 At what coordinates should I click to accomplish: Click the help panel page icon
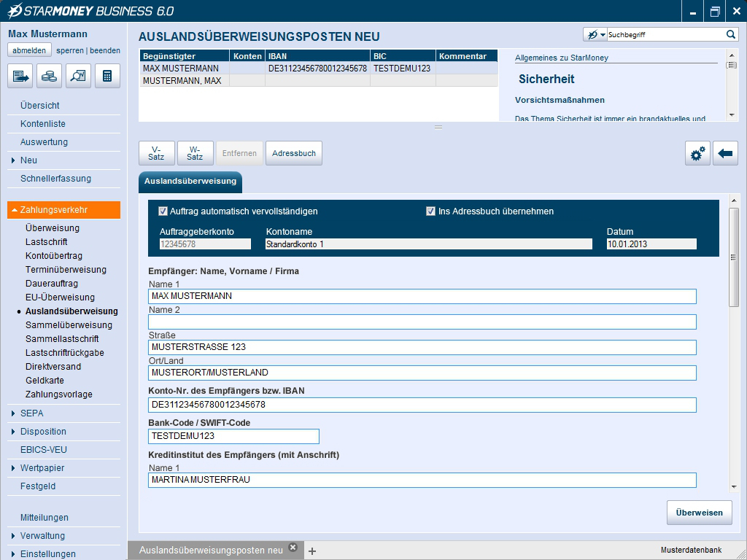pyautogui.click(x=731, y=65)
